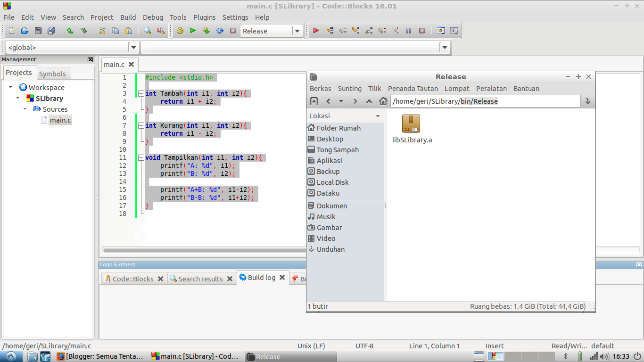Screen dimensions: 644x362
Task: Close the main.c editor tab
Action: pyautogui.click(x=132, y=64)
